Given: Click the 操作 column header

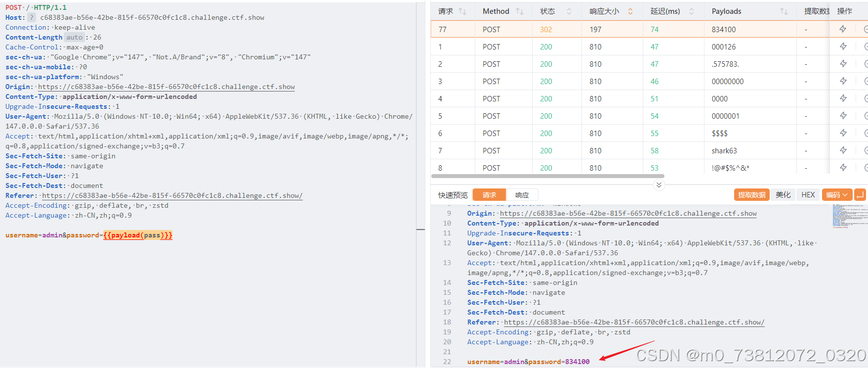Looking at the screenshot, I should (845, 11).
